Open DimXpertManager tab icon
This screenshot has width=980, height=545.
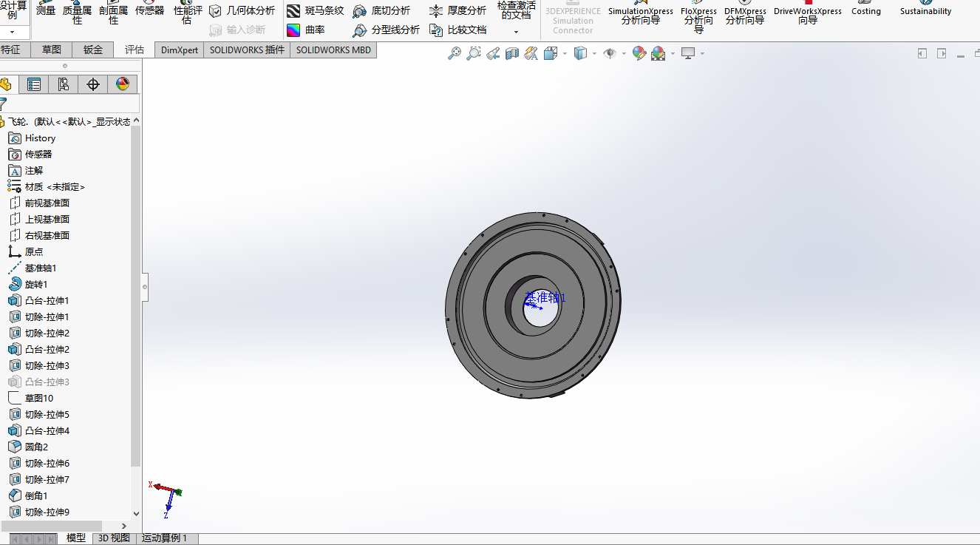coord(93,84)
